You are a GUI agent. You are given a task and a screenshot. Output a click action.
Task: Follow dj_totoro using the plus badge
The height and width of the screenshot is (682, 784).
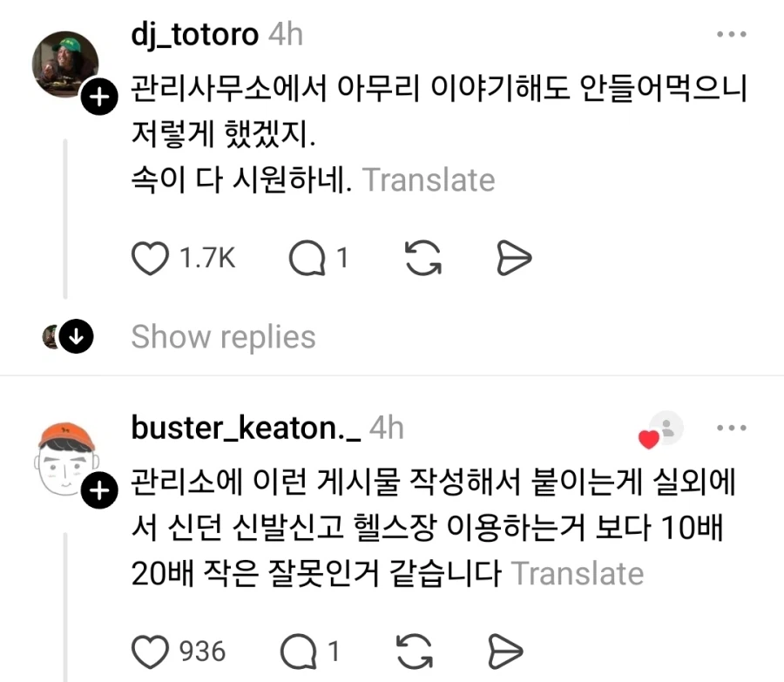pos(98,97)
